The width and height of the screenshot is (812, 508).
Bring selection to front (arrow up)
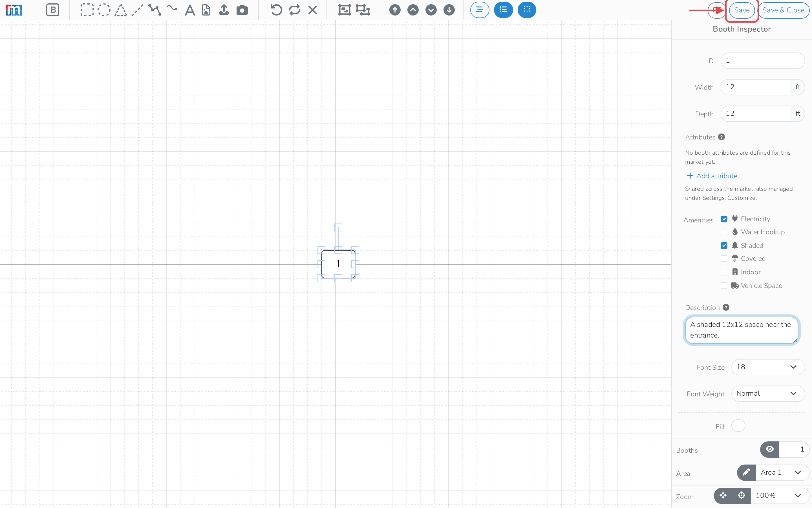tap(395, 10)
